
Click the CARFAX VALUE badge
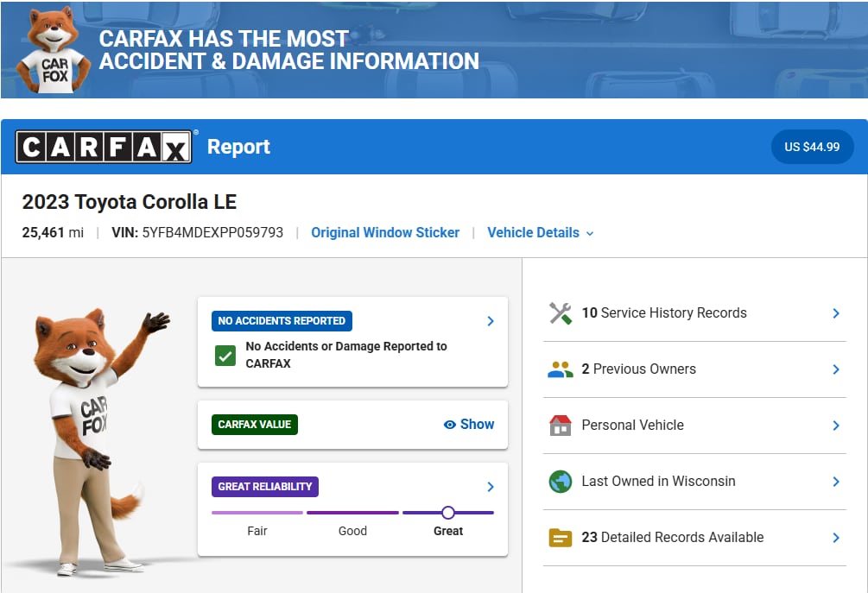tap(255, 425)
